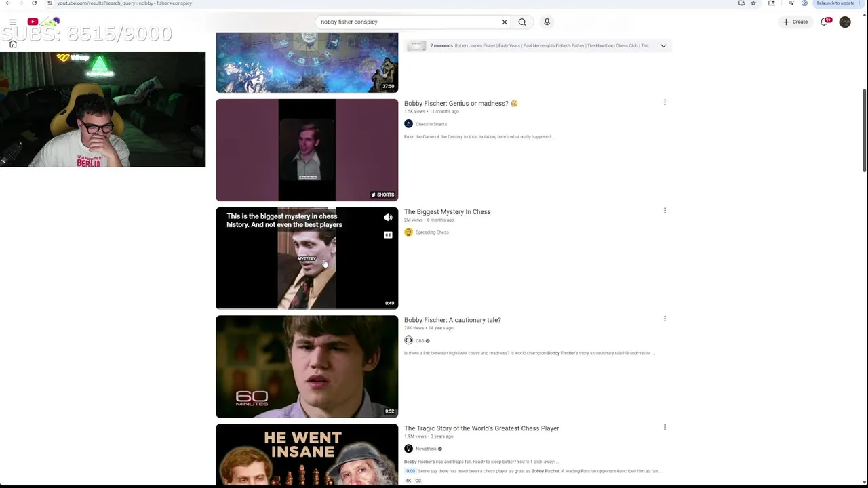Image resolution: width=868 pixels, height=488 pixels.
Task: Open YouTube notifications bell
Action: 825,22
